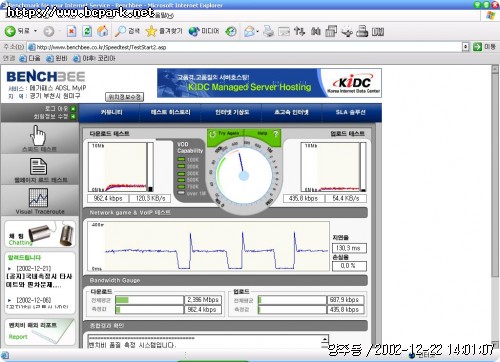Expand the address bar dropdown

466,47
